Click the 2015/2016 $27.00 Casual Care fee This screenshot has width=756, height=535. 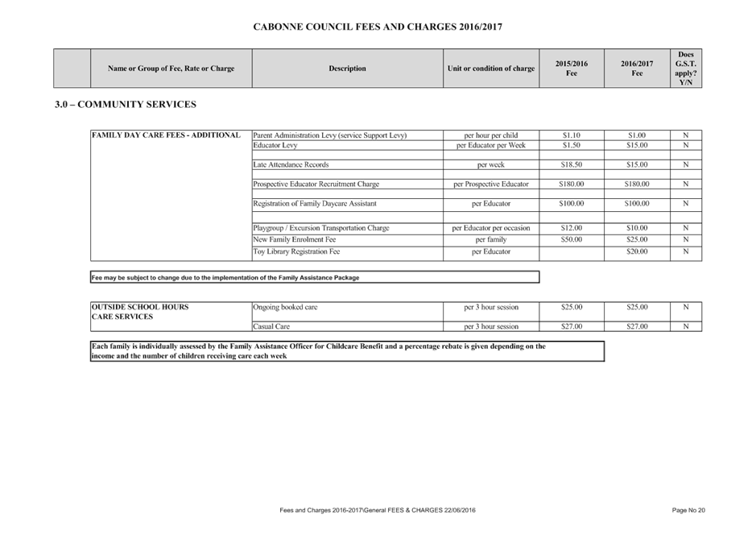pos(572,326)
